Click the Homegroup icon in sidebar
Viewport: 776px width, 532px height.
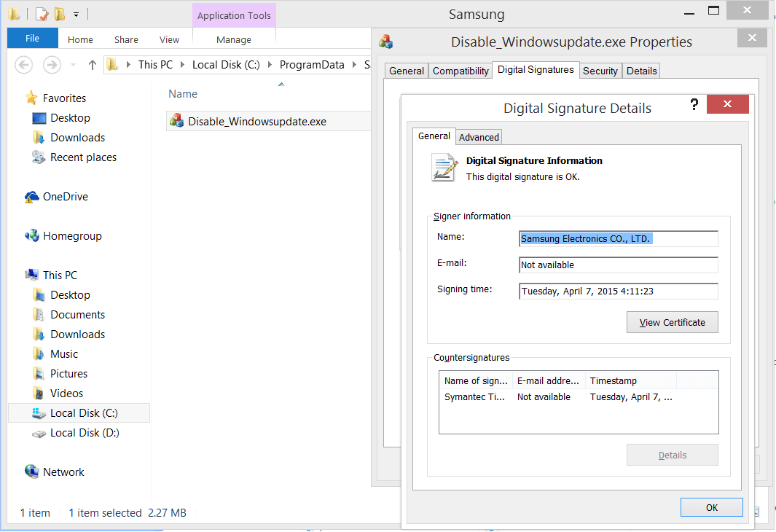[31, 236]
